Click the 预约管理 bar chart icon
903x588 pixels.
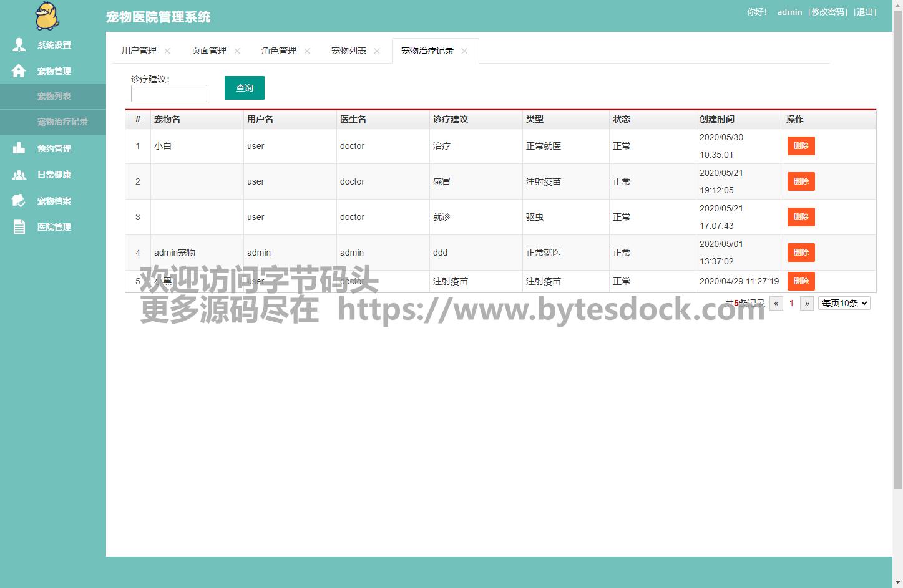(19, 148)
